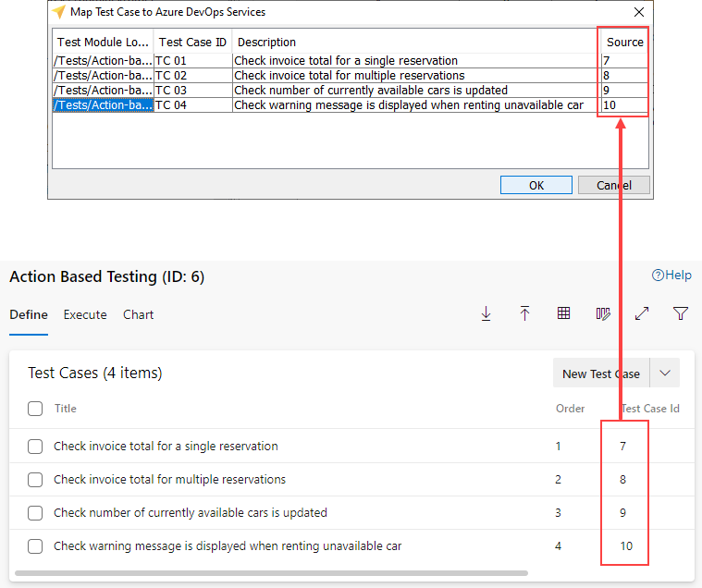Click the Test Module Location column header
The height and width of the screenshot is (588, 702).
pyautogui.click(x=103, y=42)
